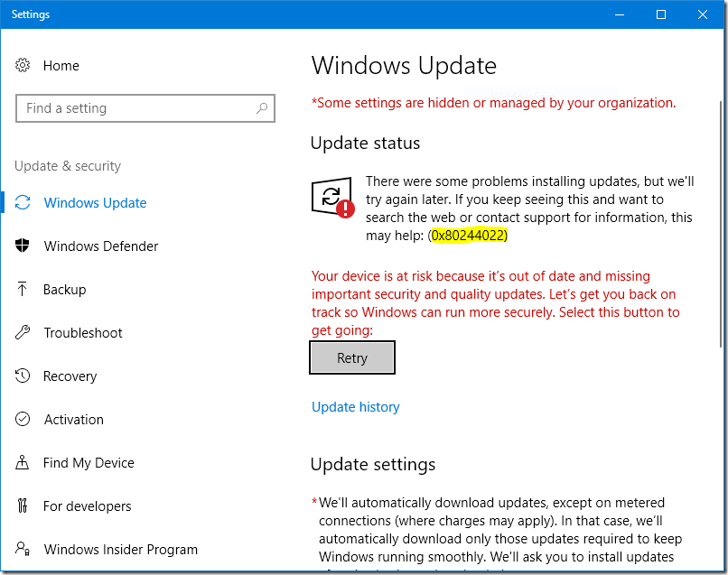Open the Update history link

[x=356, y=407]
